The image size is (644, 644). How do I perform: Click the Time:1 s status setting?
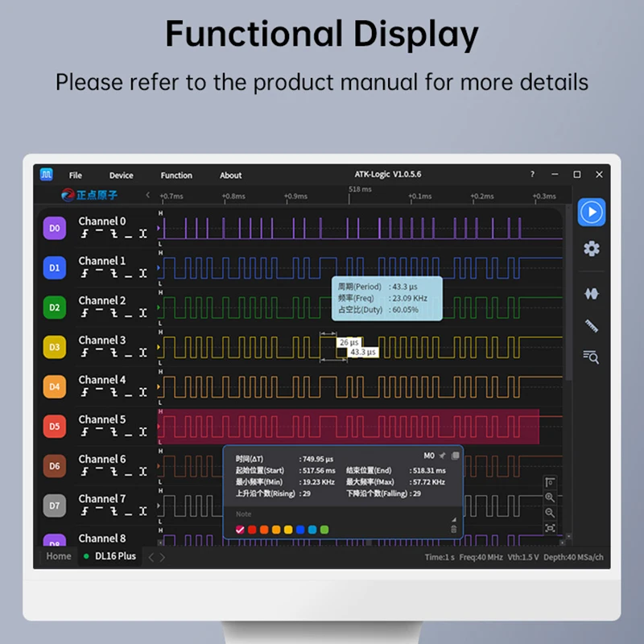click(440, 557)
